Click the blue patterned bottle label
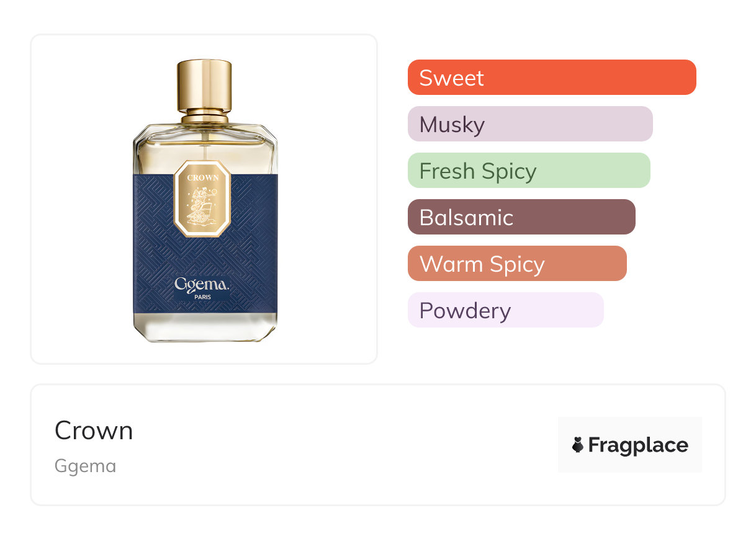This screenshot has width=756, height=536. pos(205,244)
